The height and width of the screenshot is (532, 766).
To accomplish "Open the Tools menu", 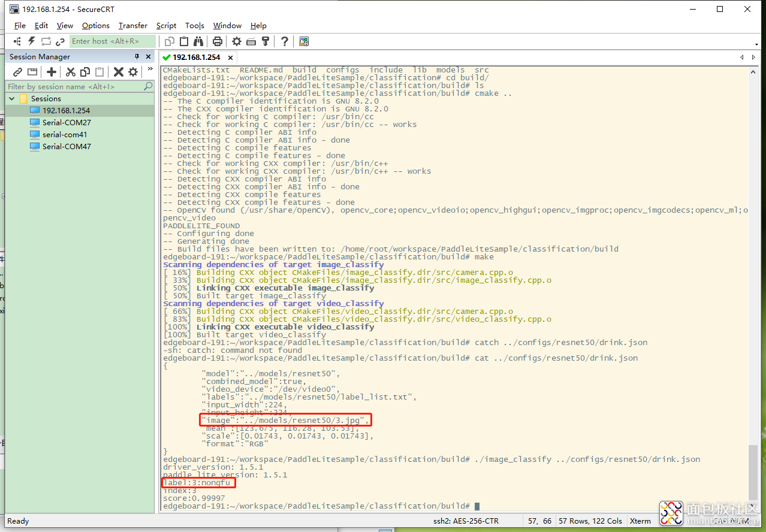I will click(195, 26).
